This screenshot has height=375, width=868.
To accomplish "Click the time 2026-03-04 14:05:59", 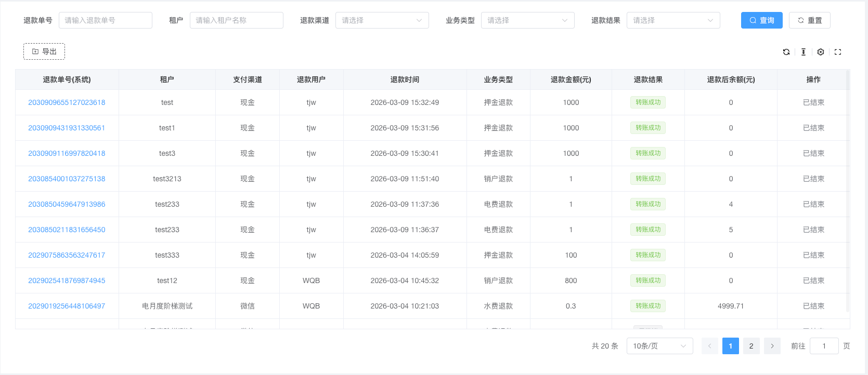I will 405,255.
